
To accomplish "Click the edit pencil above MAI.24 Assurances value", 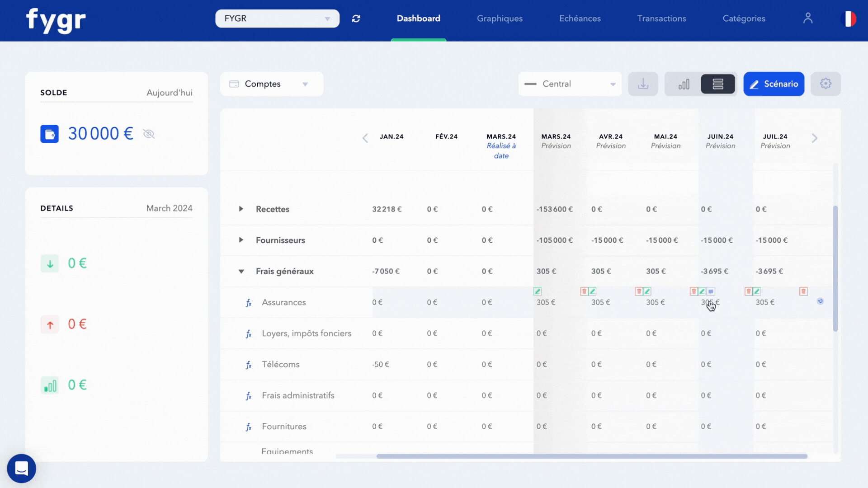I will 647,291.
